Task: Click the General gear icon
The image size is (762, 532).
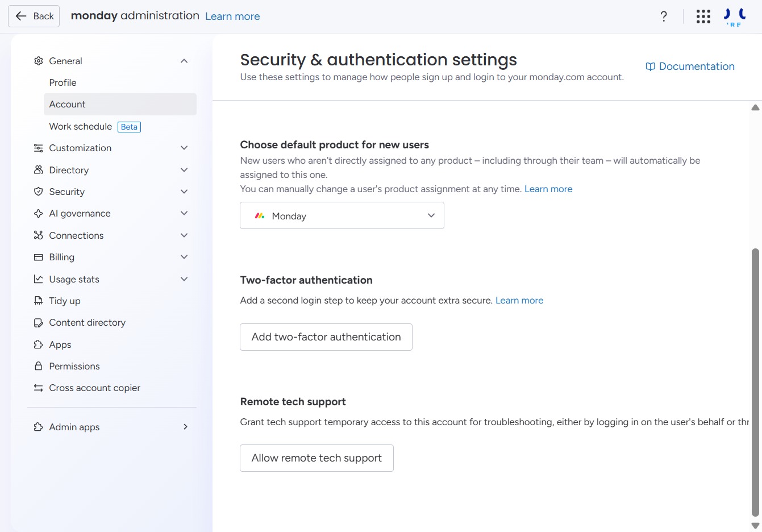Action: pyautogui.click(x=39, y=61)
